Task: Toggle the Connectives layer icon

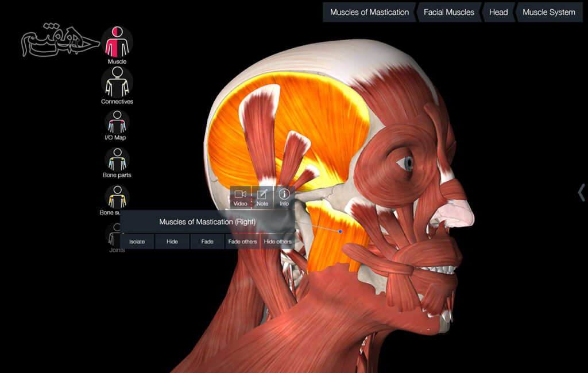Action: (117, 83)
